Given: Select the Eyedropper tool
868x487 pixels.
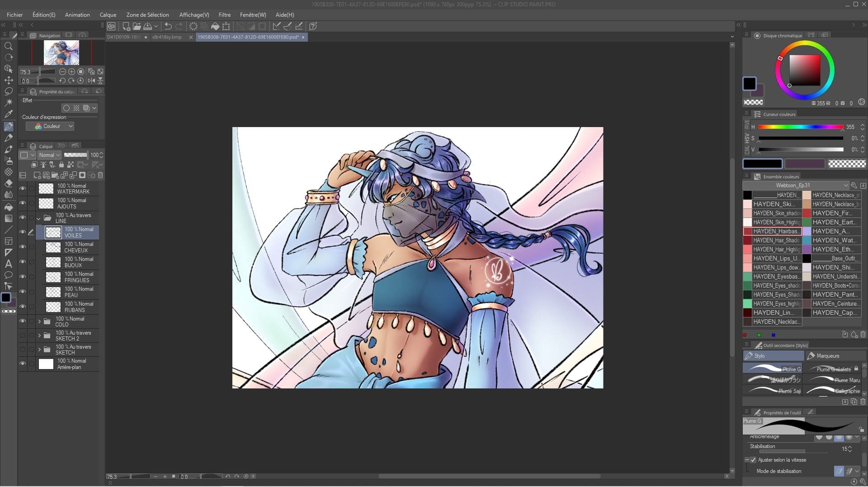Looking at the screenshot, I should (x=8, y=114).
